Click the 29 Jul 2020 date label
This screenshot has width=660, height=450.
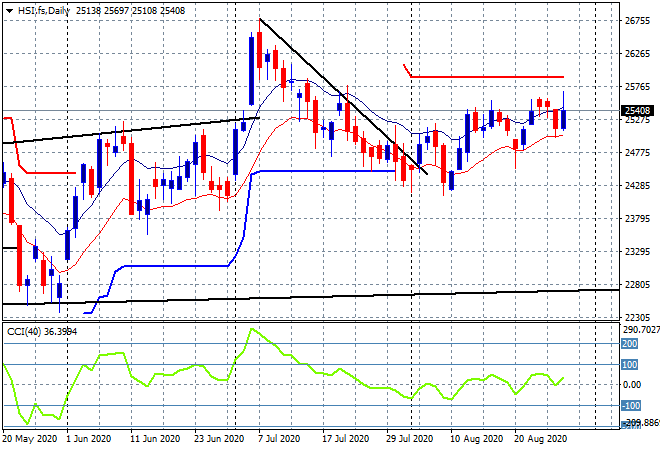point(409,438)
